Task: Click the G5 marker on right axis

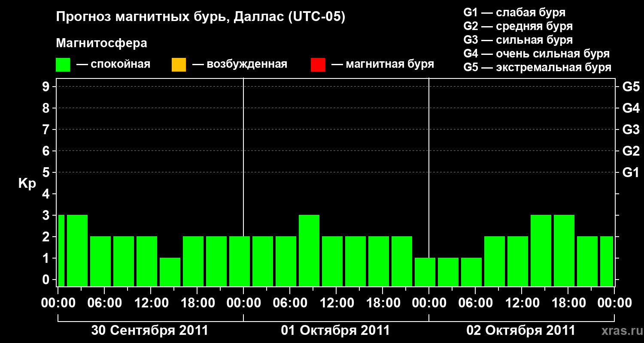Action: 631,87
